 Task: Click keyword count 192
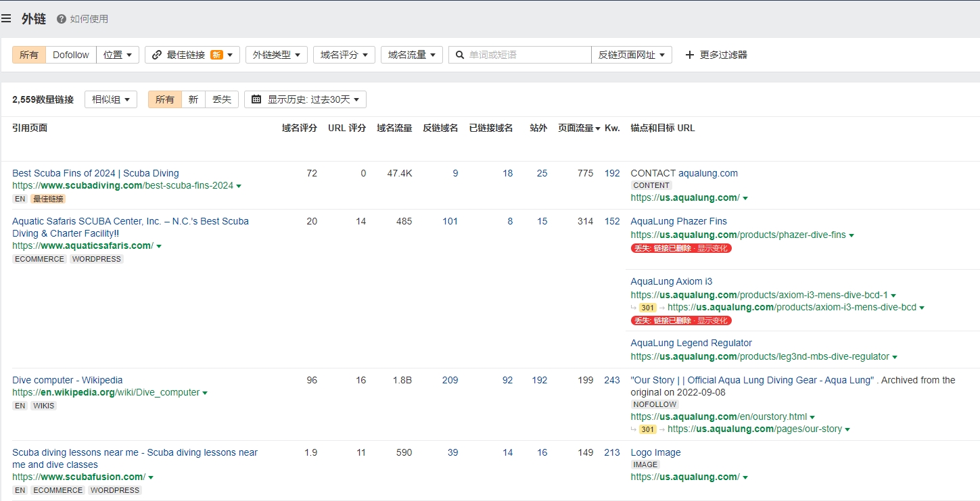[612, 173]
